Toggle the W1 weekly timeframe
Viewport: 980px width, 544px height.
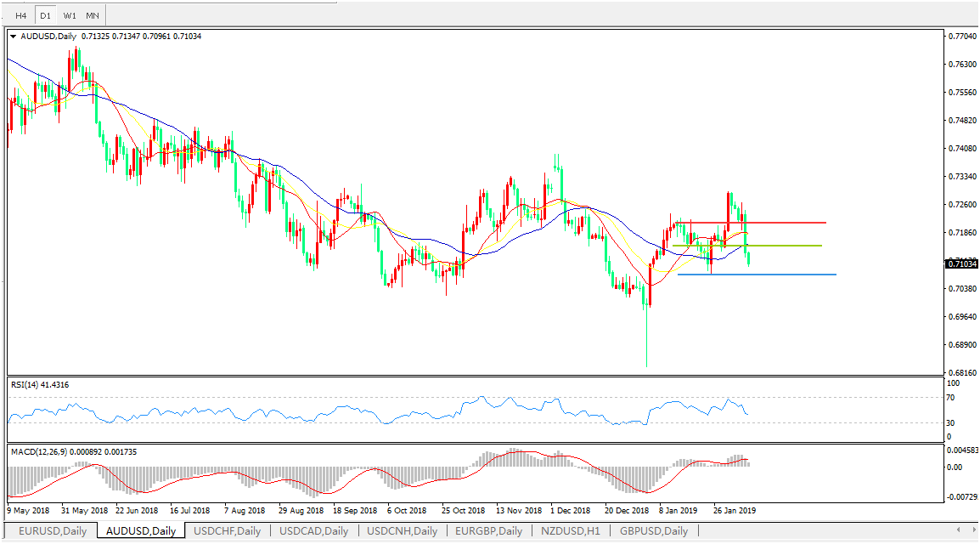(x=70, y=15)
